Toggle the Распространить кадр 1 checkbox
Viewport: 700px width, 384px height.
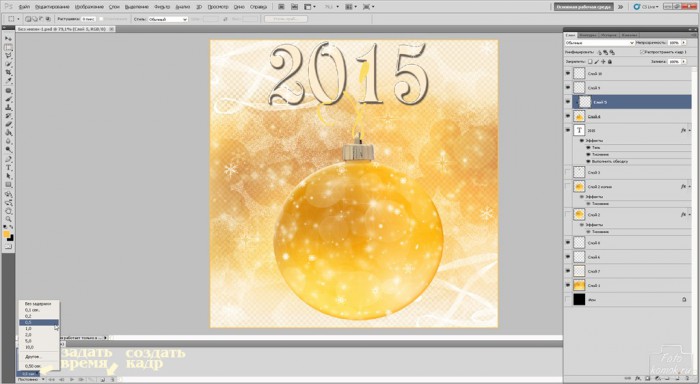[642, 52]
